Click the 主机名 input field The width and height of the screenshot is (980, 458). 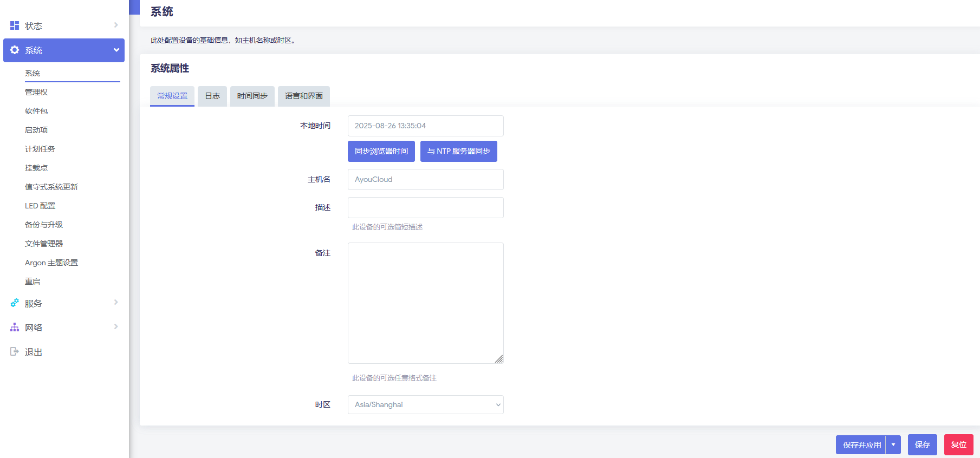pos(425,179)
